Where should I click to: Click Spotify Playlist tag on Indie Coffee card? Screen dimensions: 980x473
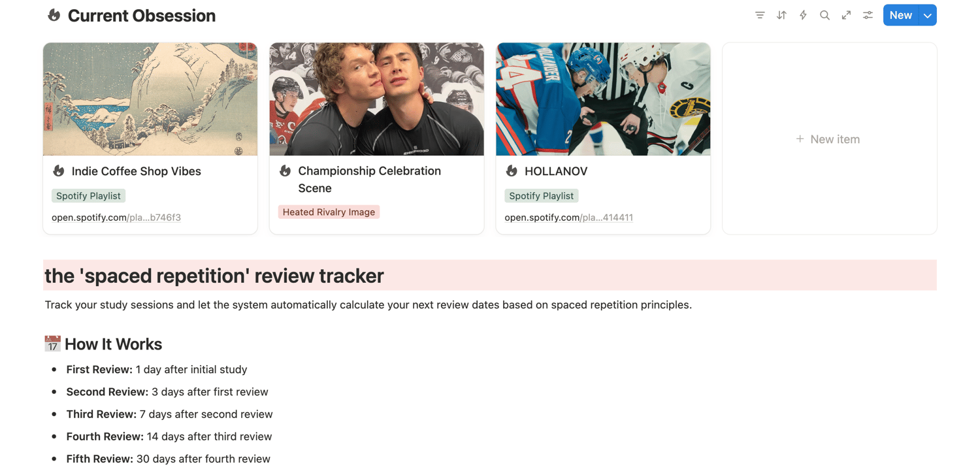tap(88, 196)
